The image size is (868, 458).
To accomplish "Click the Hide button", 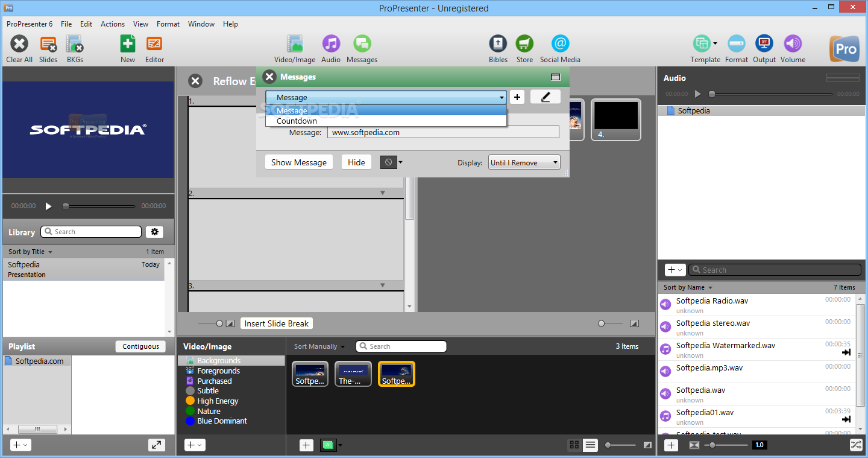I will tap(356, 162).
